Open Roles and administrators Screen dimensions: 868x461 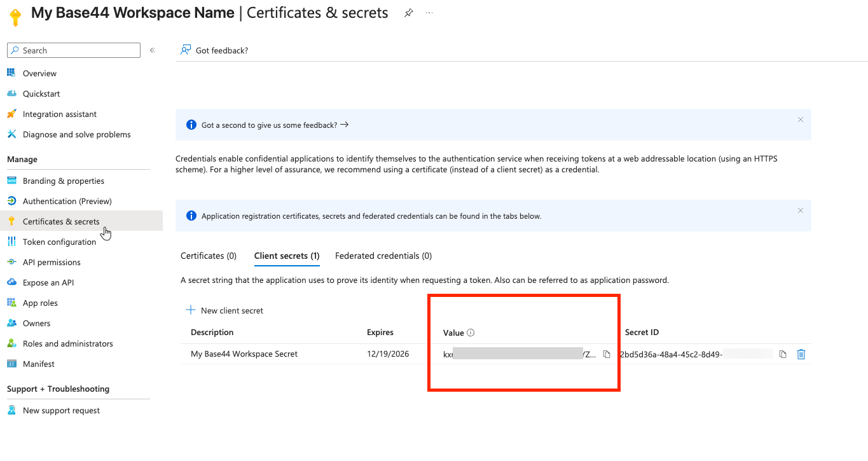coord(68,343)
